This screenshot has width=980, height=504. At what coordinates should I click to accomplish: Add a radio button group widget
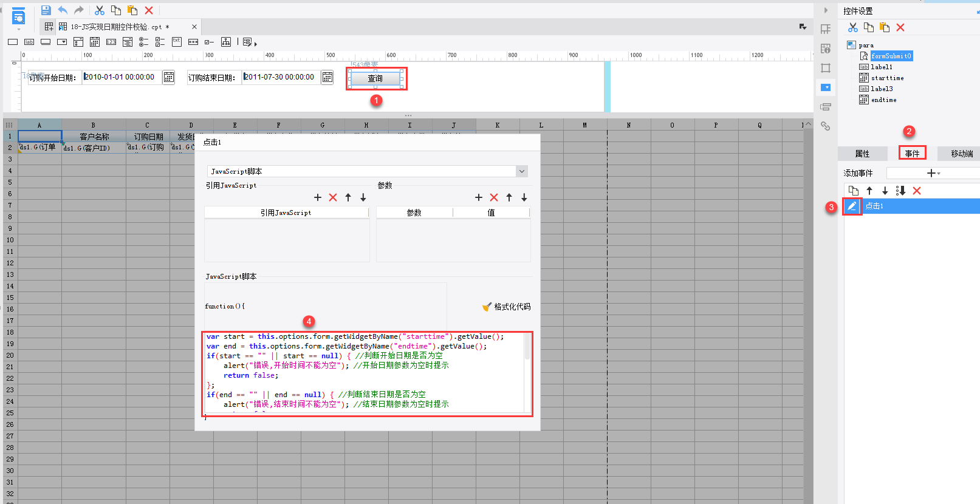click(x=144, y=42)
